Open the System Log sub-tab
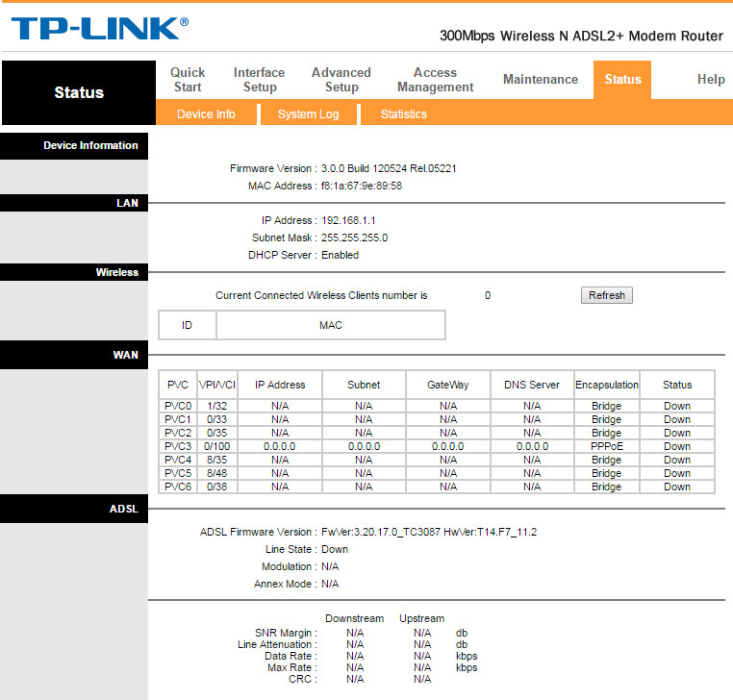The height and width of the screenshot is (700, 733). coord(308,114)
